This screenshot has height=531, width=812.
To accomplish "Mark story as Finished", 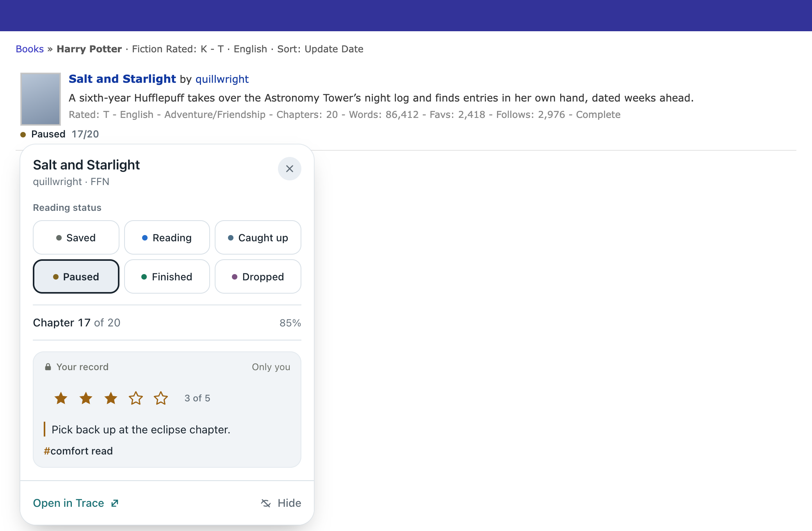I will [167, 276].
